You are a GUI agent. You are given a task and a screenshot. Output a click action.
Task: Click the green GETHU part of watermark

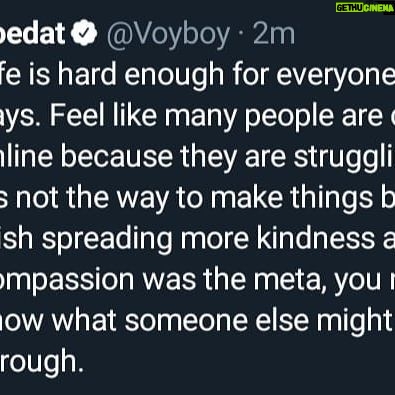349,8
